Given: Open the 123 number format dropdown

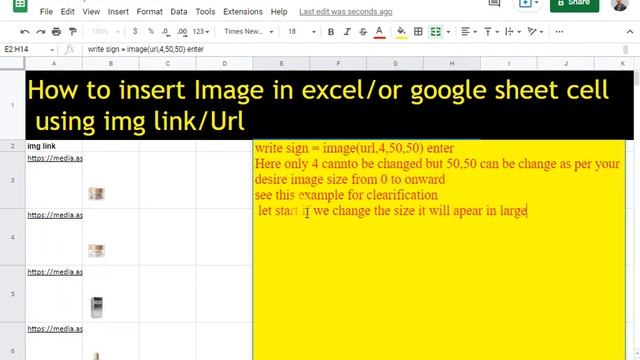Looking at the screenshot, I should 201,31.
